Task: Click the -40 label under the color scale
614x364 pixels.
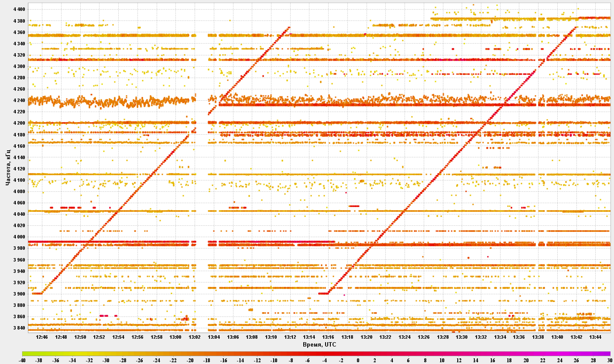Action: [22, 361]
